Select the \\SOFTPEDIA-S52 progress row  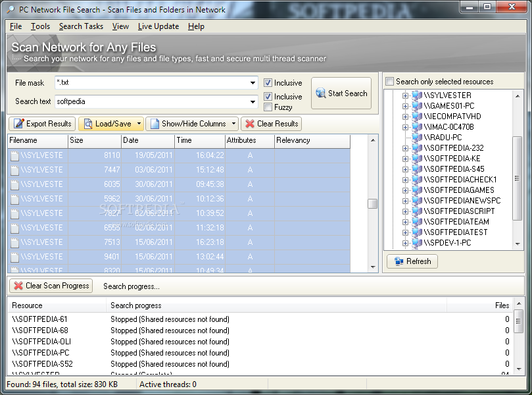click(260, 364)
